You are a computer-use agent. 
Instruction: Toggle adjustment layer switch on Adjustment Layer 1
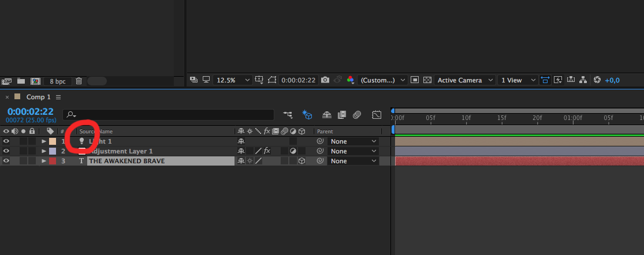click(x=293, y=151)
